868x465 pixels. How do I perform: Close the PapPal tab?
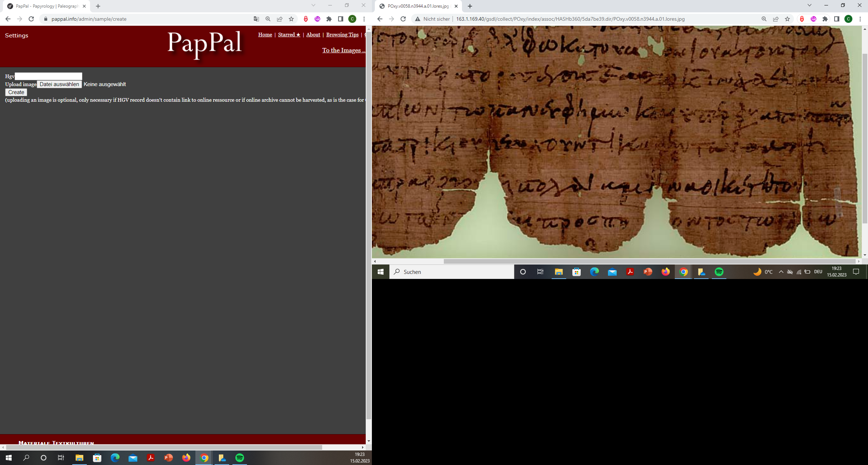click(84, 6)
